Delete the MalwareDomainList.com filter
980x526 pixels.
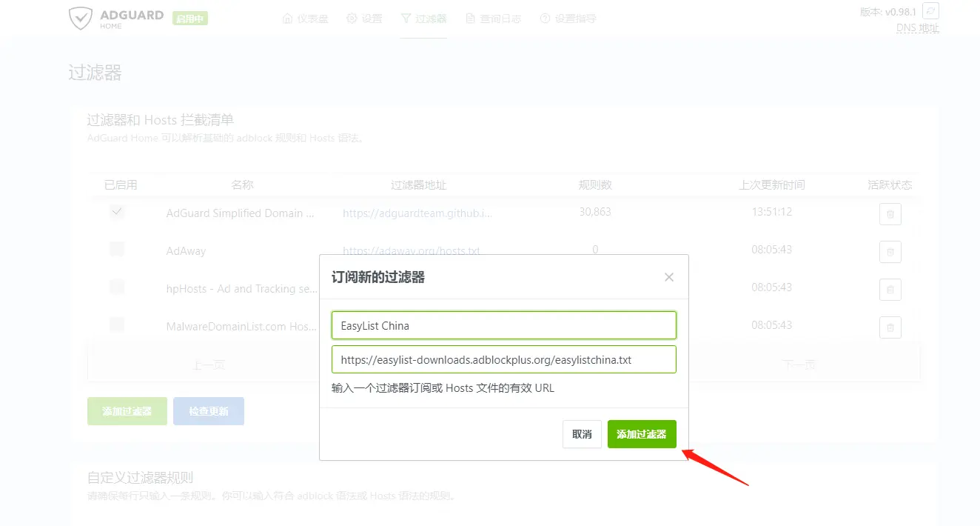(890, 327)
